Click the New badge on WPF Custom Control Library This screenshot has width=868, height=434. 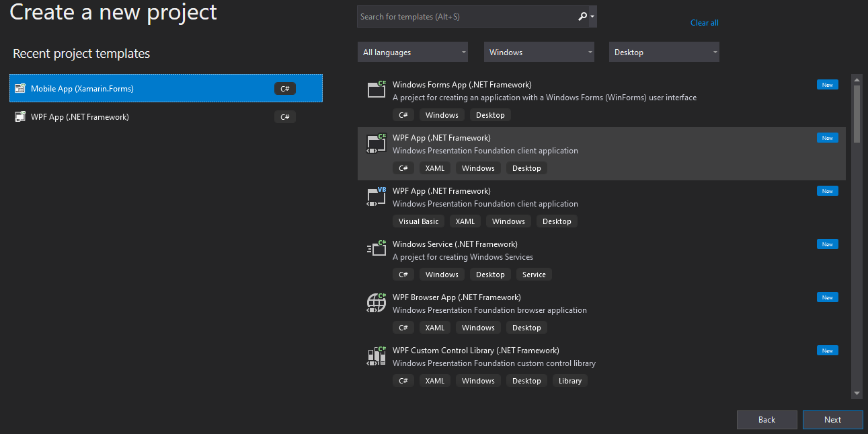pos(828,351)
